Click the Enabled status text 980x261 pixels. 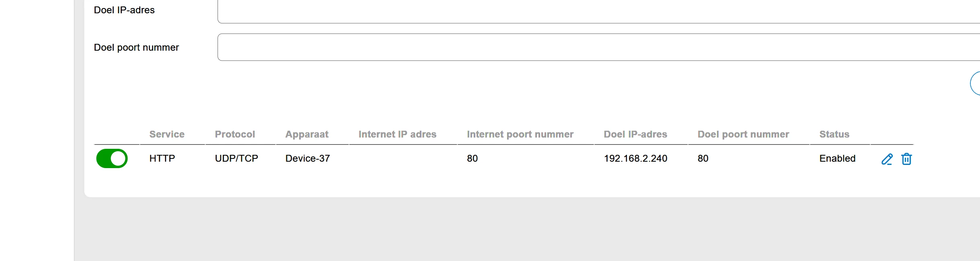point(837,158)
